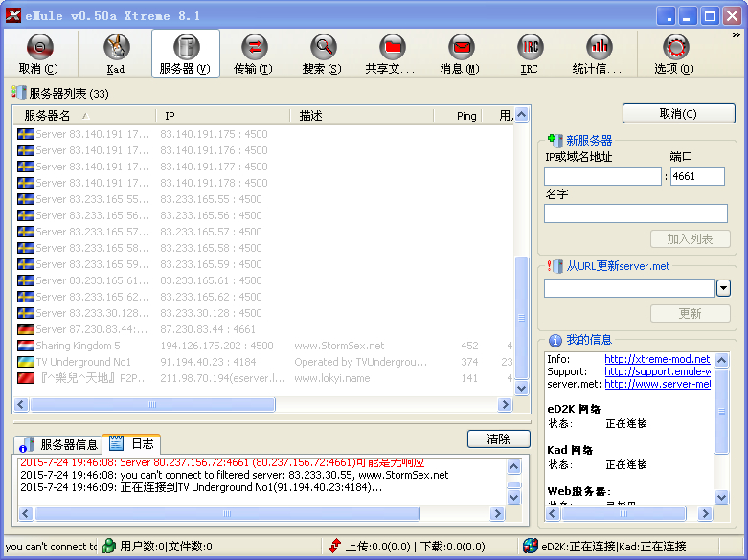This screenshot has width=748, height=560.
Task: Sort by 描述 column header
Action: pyautogui.click(x=362, y=116)
